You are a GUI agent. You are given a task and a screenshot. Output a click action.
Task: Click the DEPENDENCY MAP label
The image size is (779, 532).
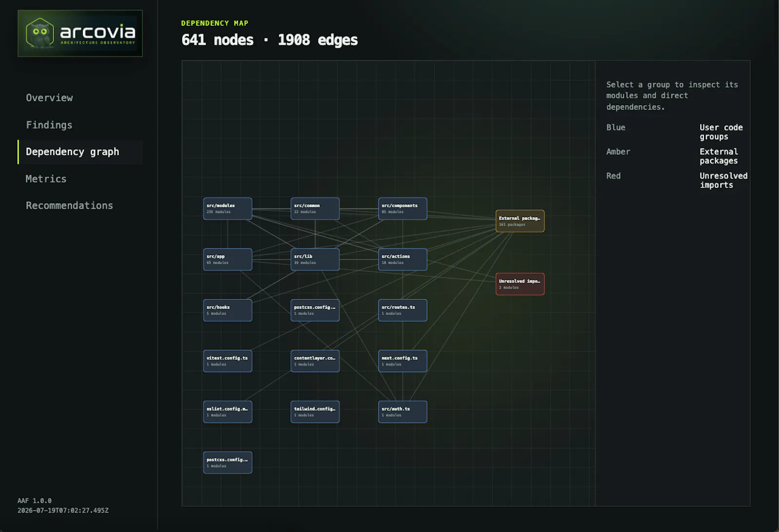pyautogui.click(x=215, y=23)
